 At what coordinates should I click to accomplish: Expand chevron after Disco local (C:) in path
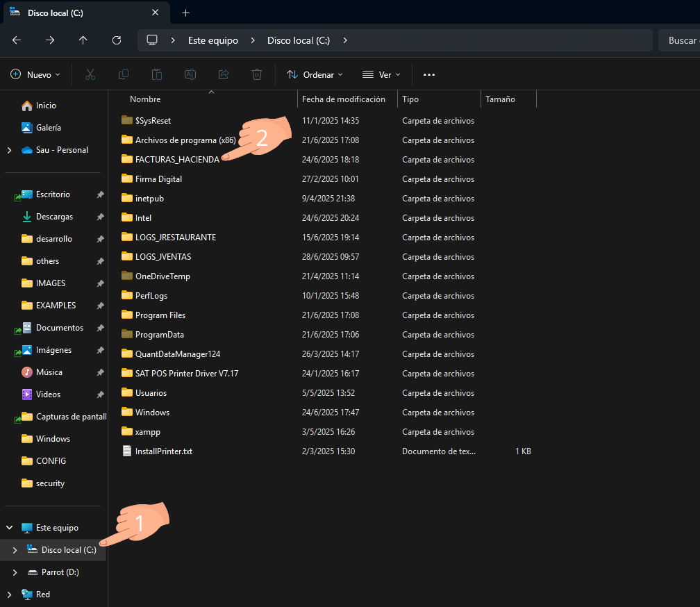tap(345, 40)
